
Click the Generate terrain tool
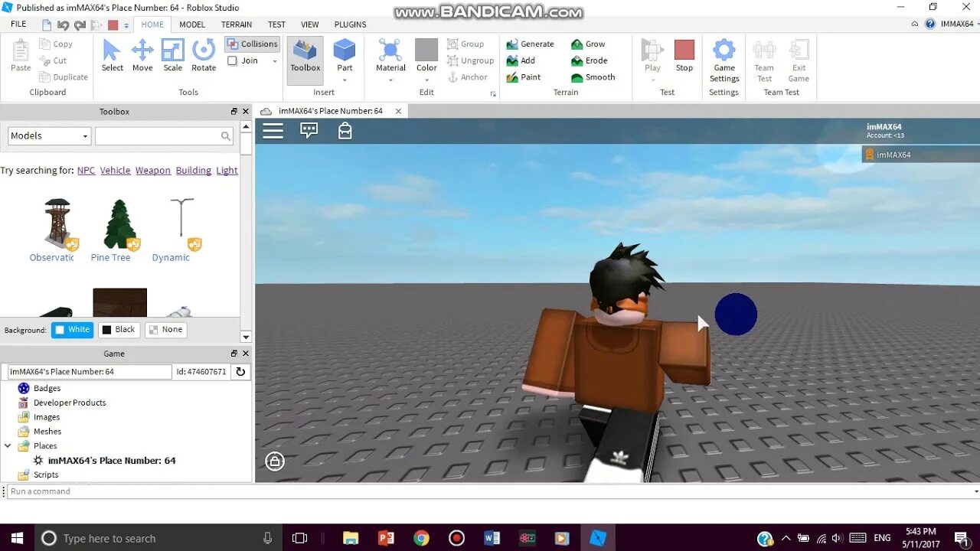[x=530, y=44]
